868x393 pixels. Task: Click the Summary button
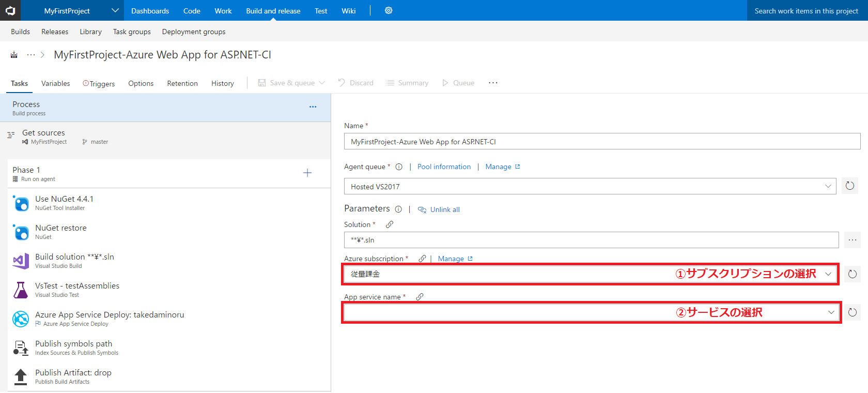pos(407,83)
